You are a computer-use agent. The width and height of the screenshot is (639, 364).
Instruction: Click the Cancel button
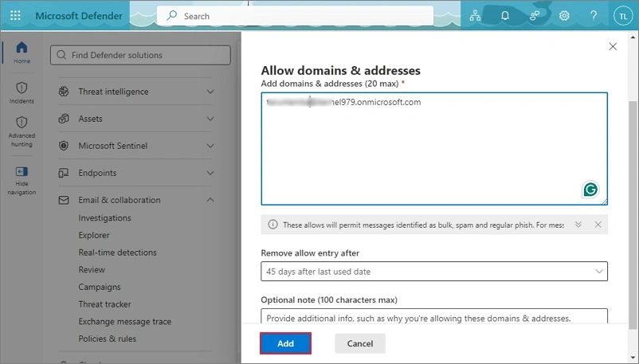[x=360, y=343]
